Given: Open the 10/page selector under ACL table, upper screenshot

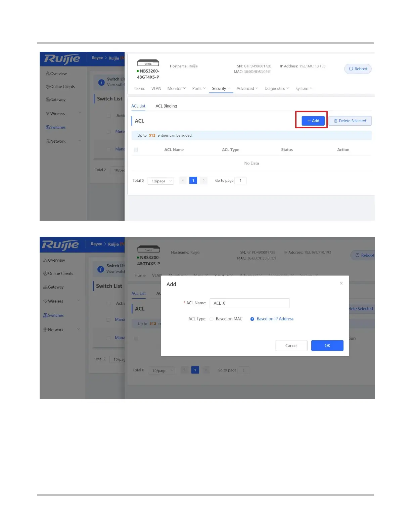Looking at the screenshot, I should 161,181.
